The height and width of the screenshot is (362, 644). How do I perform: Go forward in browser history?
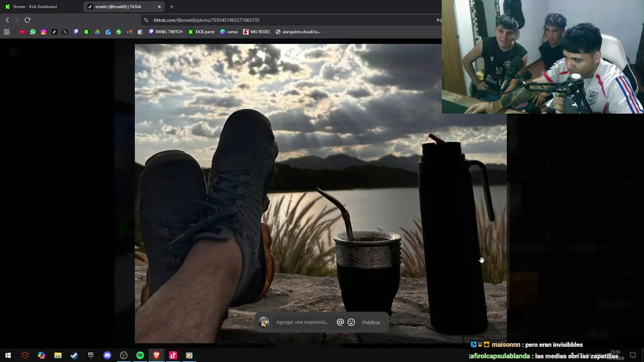coord(17,20)
